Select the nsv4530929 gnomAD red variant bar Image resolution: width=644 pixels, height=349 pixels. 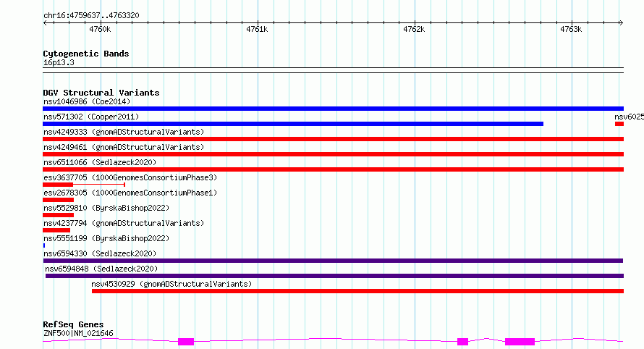[357, 291]
